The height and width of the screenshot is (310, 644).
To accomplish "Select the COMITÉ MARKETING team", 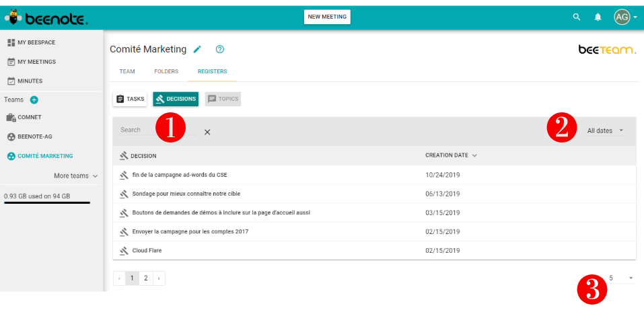I will coord(40,156).
